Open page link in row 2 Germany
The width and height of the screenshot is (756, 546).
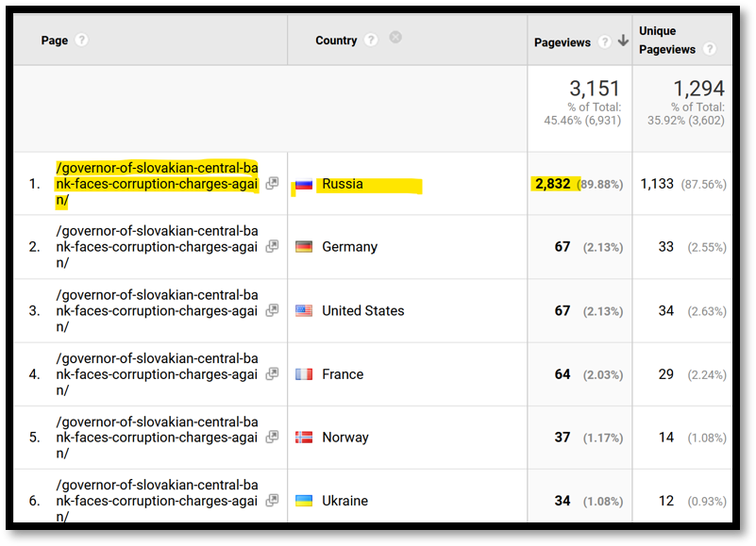(158, 247)
